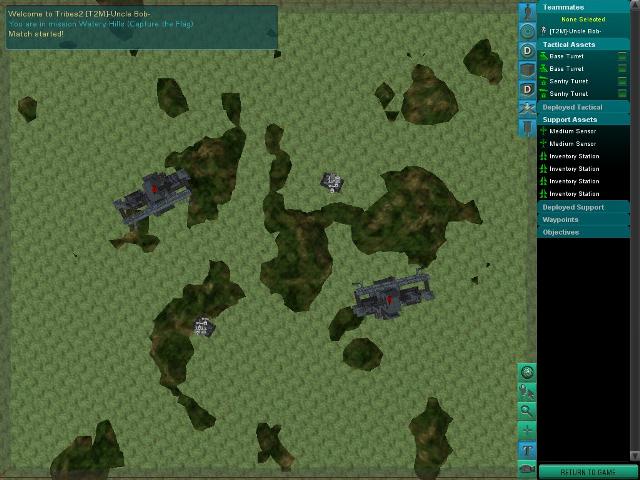Toggle the green box on the lower Sentry Turret row
640x480 pixels.
tap(622, 93)
